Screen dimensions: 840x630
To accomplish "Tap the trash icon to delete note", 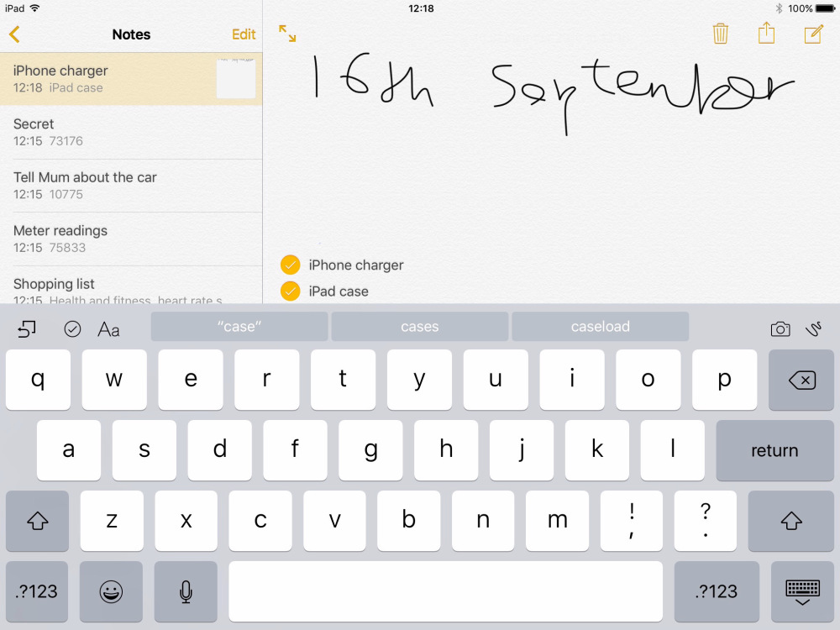I will tap(720, 34).
